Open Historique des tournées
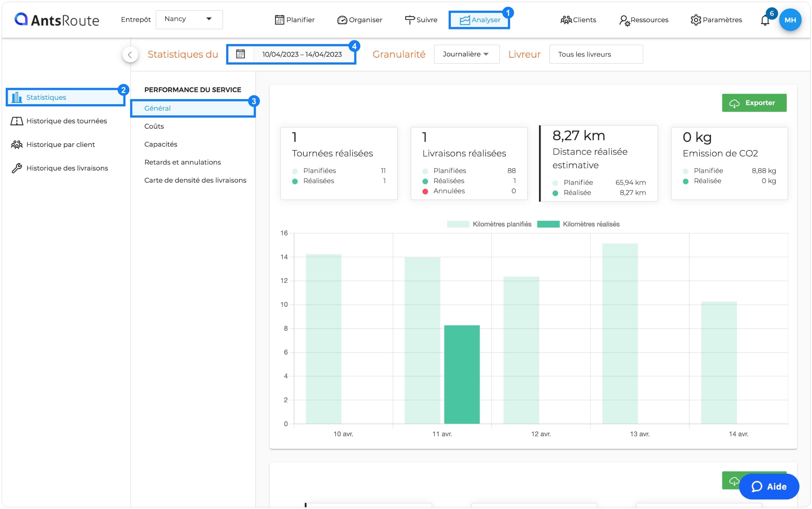 coord(59,121)
